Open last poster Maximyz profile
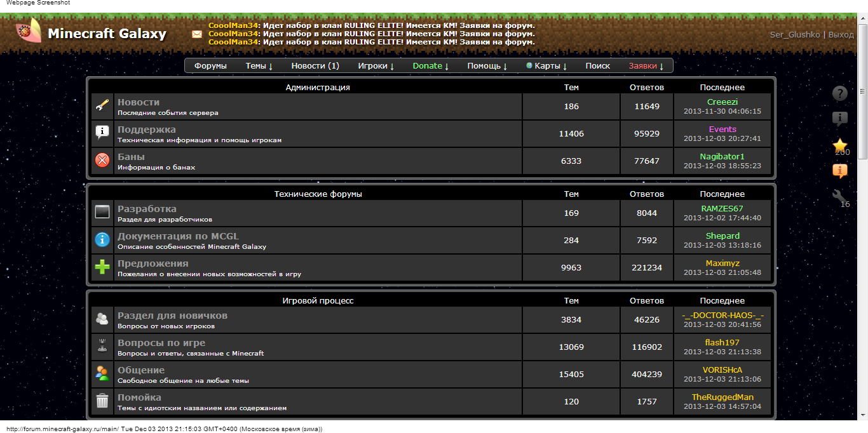The image size is (868, 433). (722, 263)
